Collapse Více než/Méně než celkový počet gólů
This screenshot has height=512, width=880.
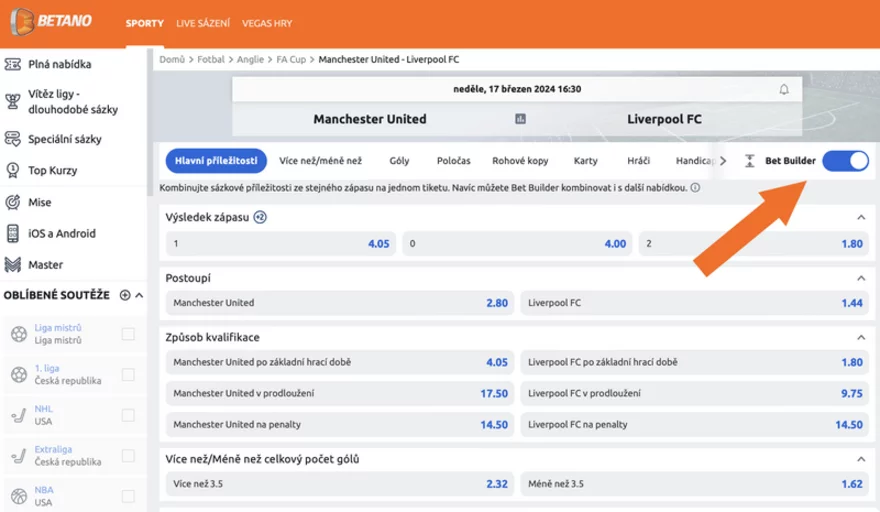click(x=861, y=459)
